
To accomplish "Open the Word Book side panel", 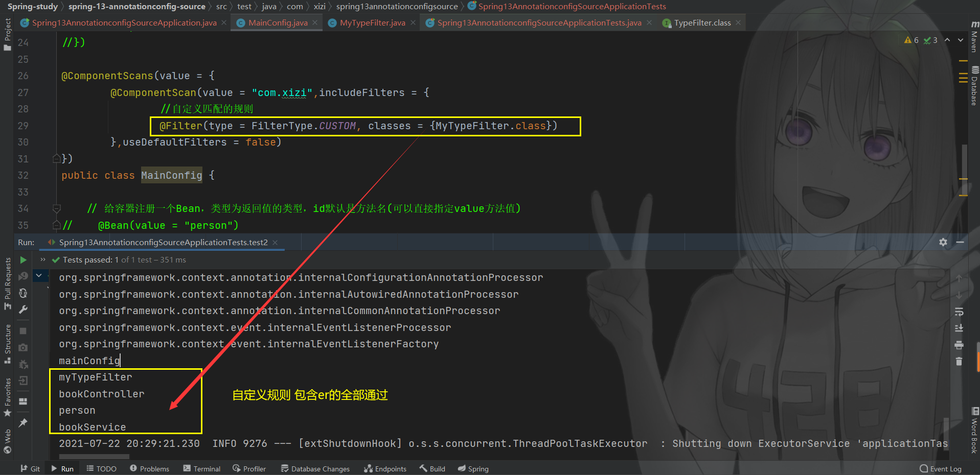I will [974, 430].
